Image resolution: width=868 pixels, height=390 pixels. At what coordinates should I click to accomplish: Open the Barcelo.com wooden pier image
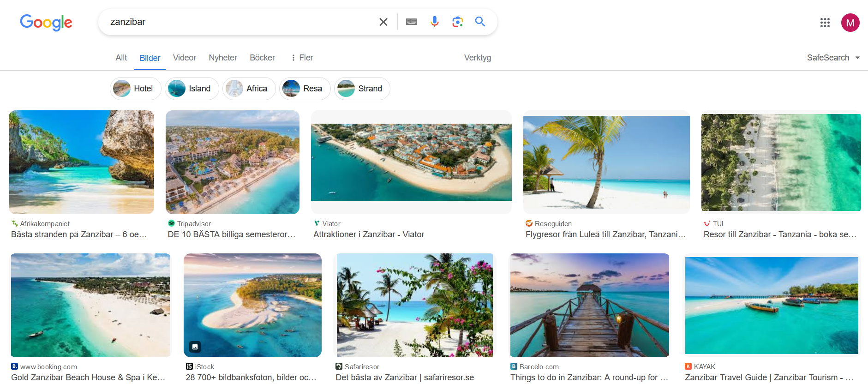tap(589, 305)
